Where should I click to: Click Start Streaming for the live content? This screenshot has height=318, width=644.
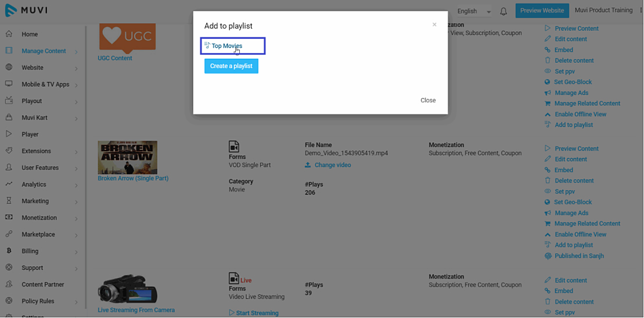pyautogui.click(x=253, y=313)
